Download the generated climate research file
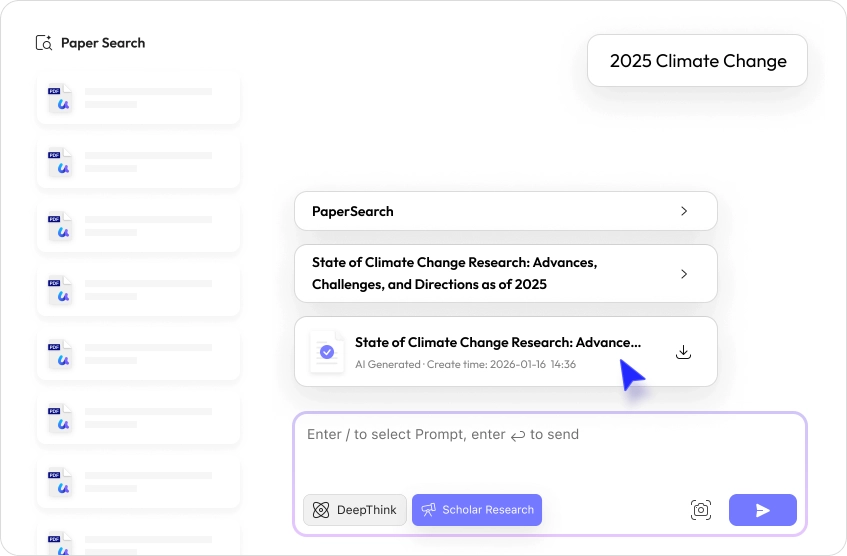The width and height of the screenshot is (847, 556). [x=684, y=352]
